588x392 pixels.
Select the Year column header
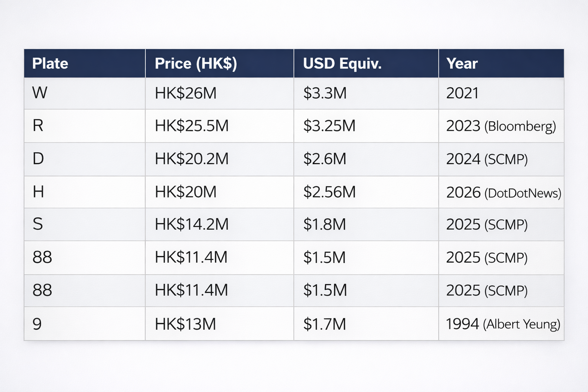coord(462,64)
